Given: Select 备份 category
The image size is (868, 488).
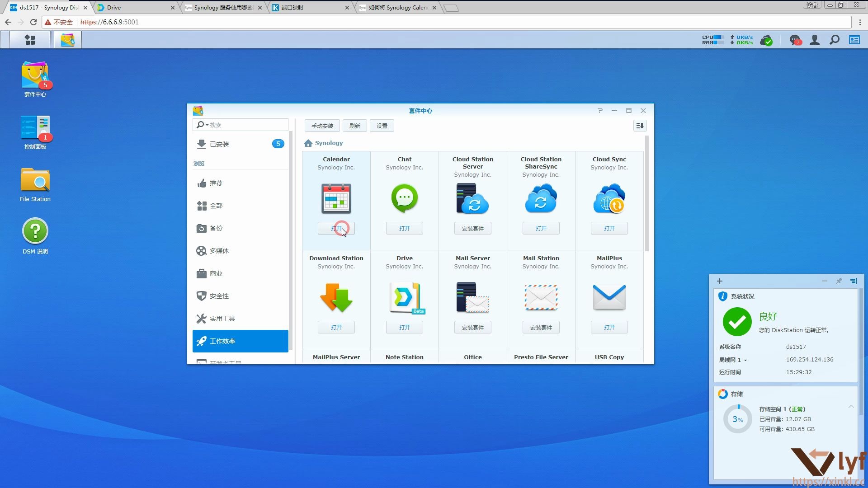Looking at the screenshot, I should pos(241,228).
